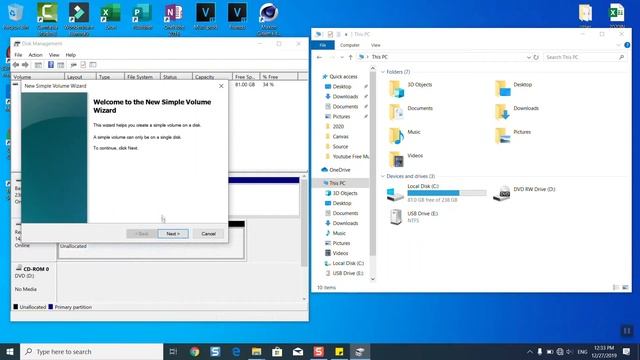Click the Forward arrow in Disk Management toolbar
The image size is (640, 360).
25,65
